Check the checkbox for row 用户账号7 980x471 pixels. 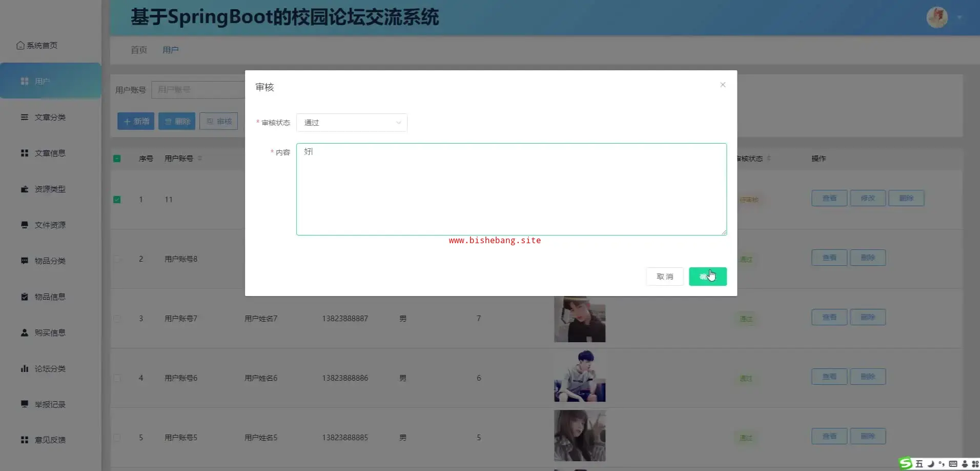click(117, 319)
